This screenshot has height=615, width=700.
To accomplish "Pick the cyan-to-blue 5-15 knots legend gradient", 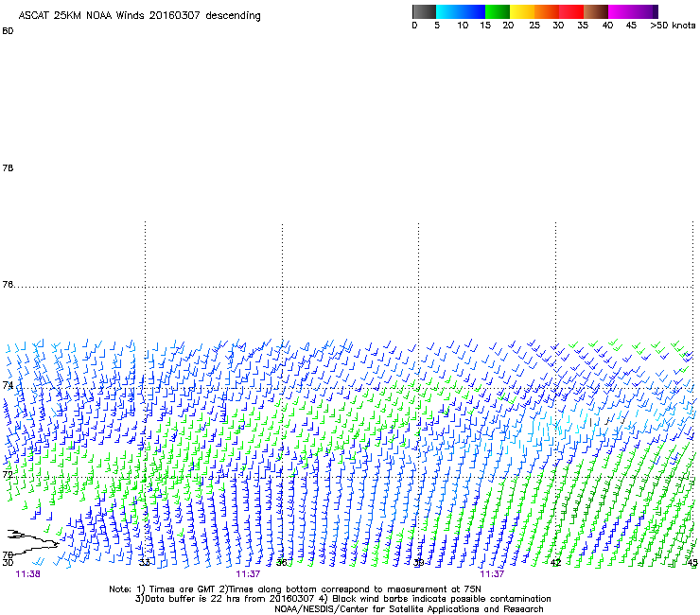I will pos(461,11).
